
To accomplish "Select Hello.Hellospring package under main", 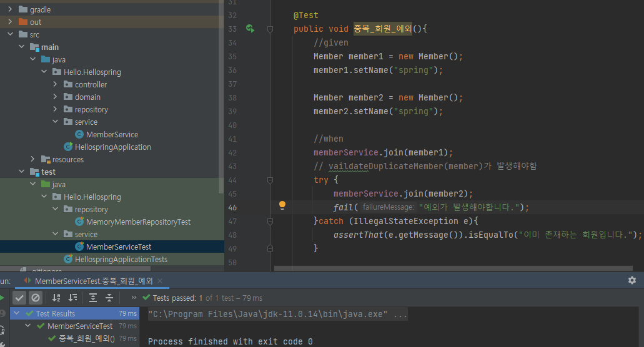I will click(92, 72).
